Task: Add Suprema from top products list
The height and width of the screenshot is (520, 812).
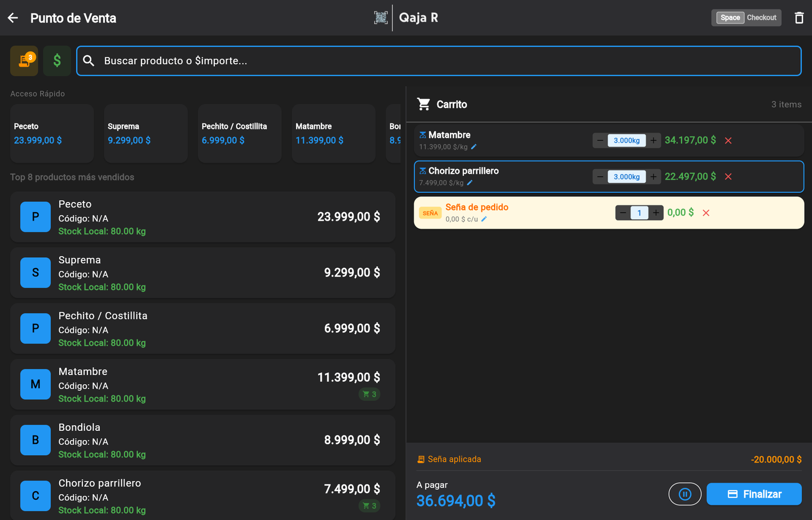Action: 202,273
